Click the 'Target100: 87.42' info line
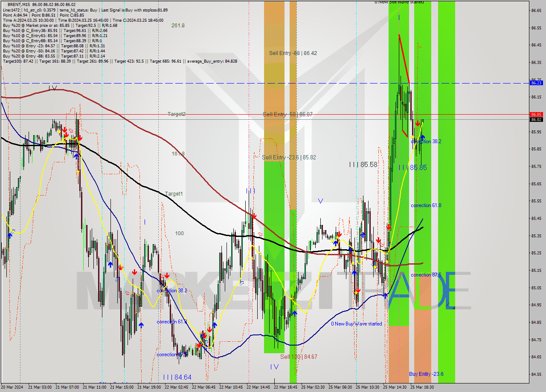546x392 pixels. [x=120, y=61]
